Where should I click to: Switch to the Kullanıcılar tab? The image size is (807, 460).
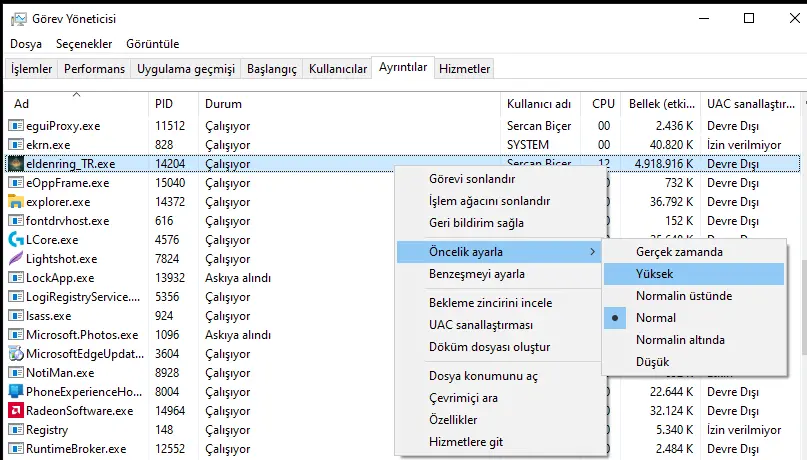pyautogui.click(x=338, y=68)
